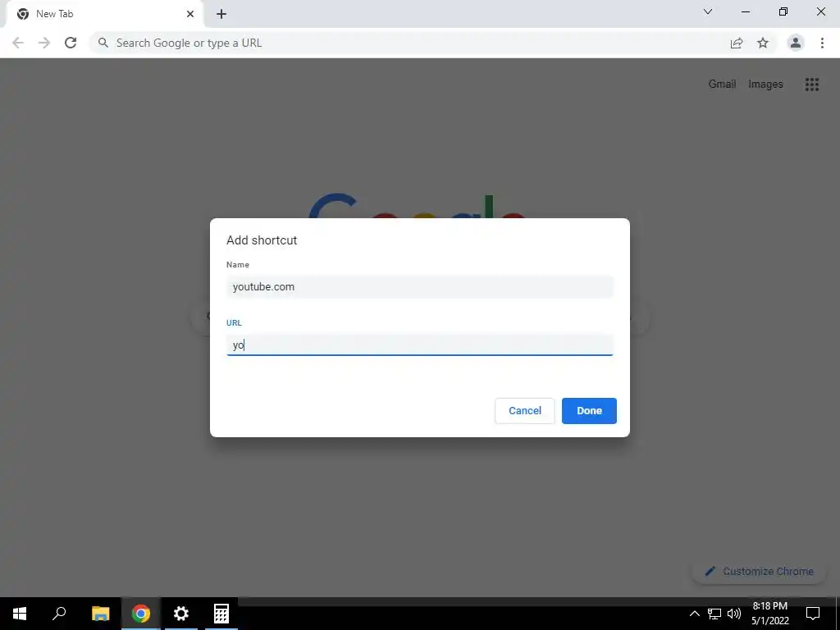Click the URL input field
The width and height of the screenshot is (840, 630).
tap(419, 345)
